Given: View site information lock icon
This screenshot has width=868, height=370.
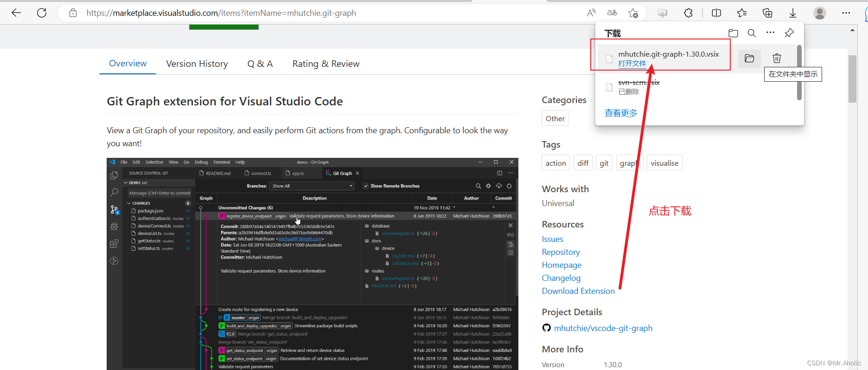Looking at the screenshot, I should [73, 13].
